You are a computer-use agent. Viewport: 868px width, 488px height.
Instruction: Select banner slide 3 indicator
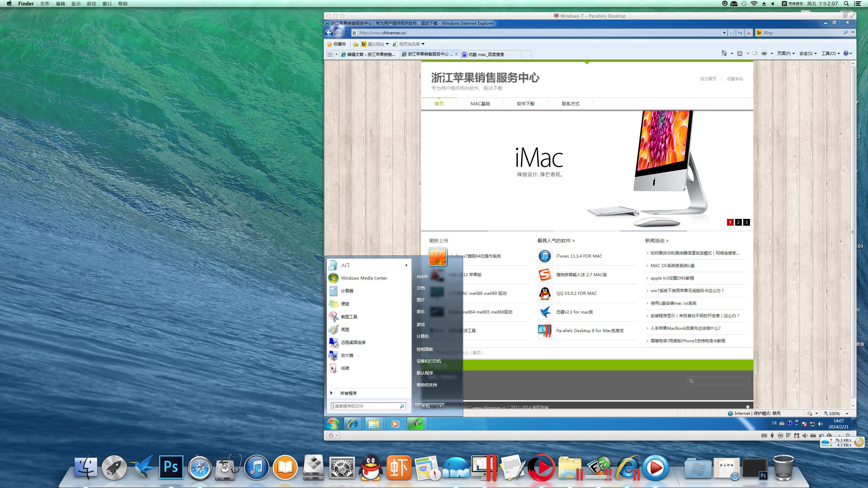(746, 222)
